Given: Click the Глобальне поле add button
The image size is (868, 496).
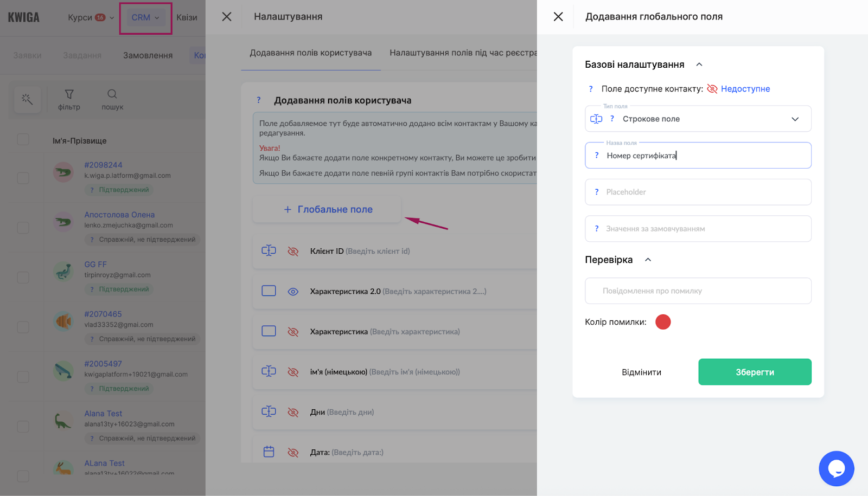Looking at the screenshot, I should (x=328, y=209).
